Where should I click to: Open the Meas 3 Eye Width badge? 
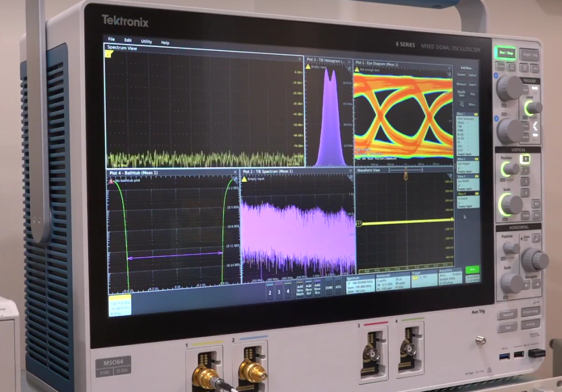467,183
